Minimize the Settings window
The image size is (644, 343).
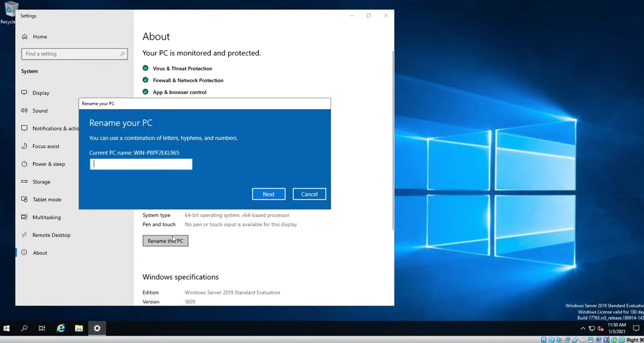352,16
